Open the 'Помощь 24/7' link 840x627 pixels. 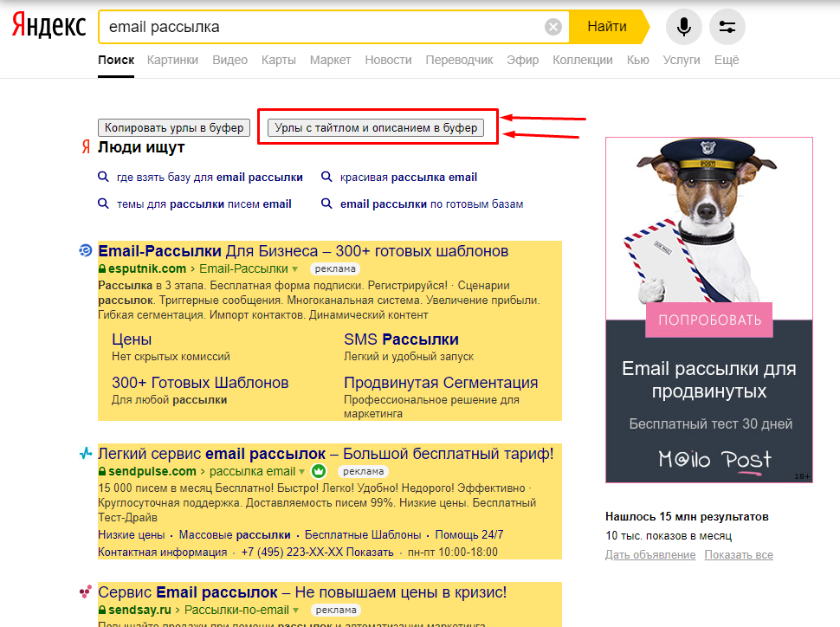click(x=469, y=535)
